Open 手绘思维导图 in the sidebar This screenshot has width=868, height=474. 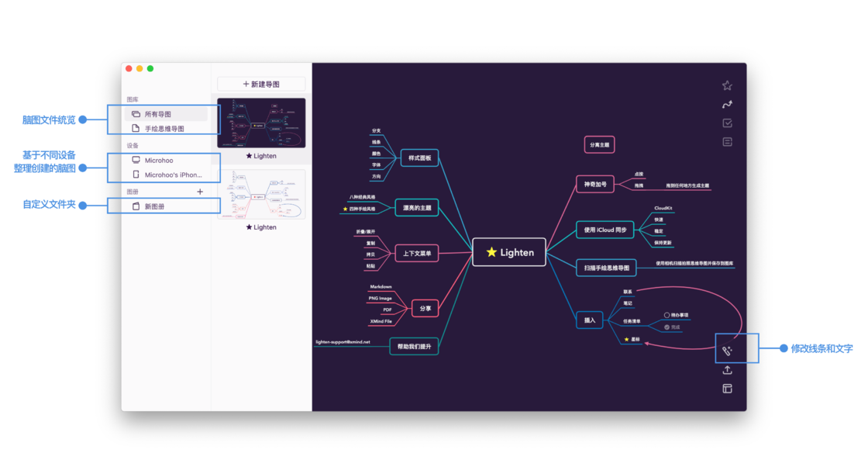[166, 129]
